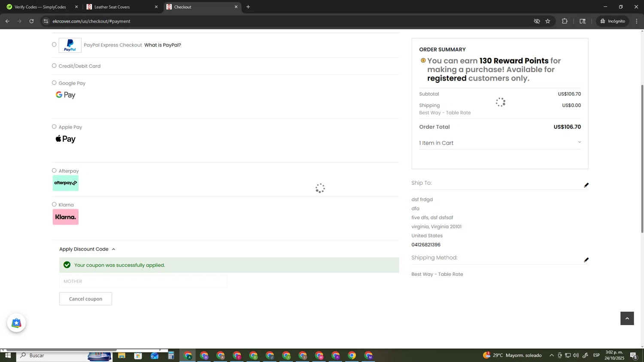Click the phone number 04126821396
This screenshot has height=362, width=644.
tap(426, 245)
